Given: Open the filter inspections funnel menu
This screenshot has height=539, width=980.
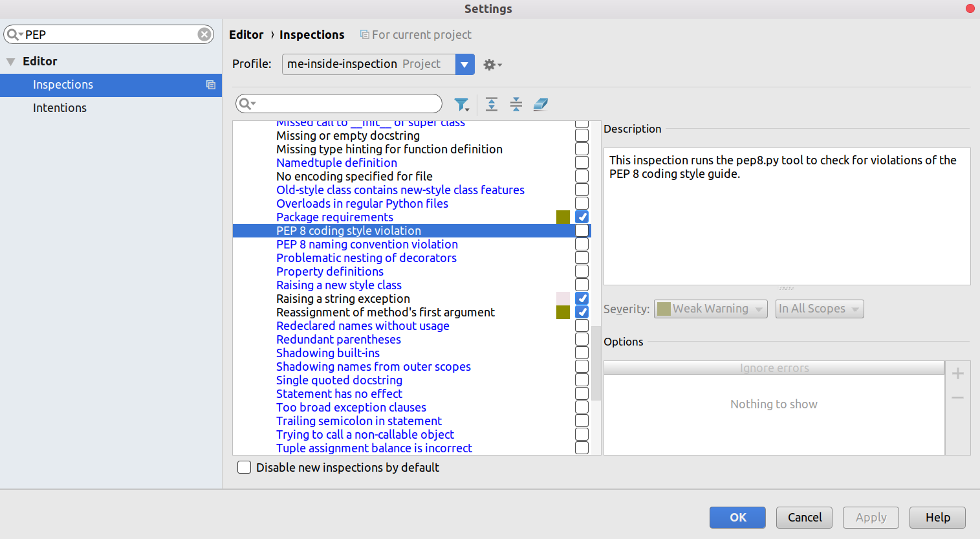Looking at the screenshot, I should point(462,104).
